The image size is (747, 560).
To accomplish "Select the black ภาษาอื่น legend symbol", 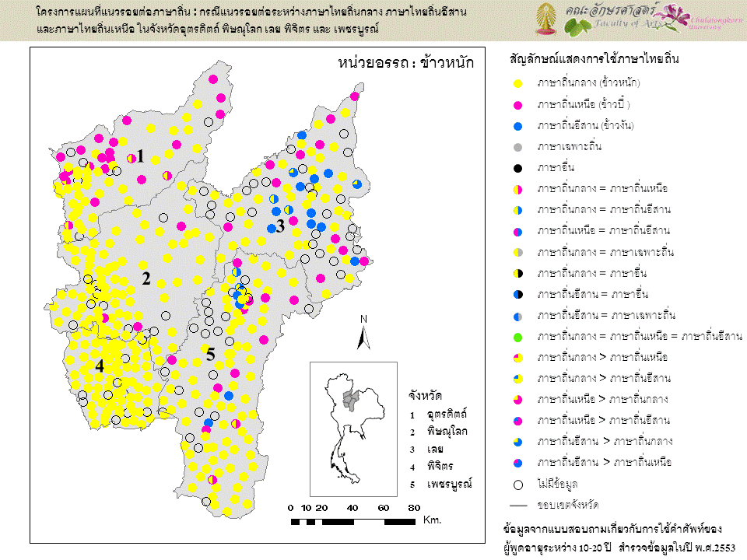I will point(517,167).
